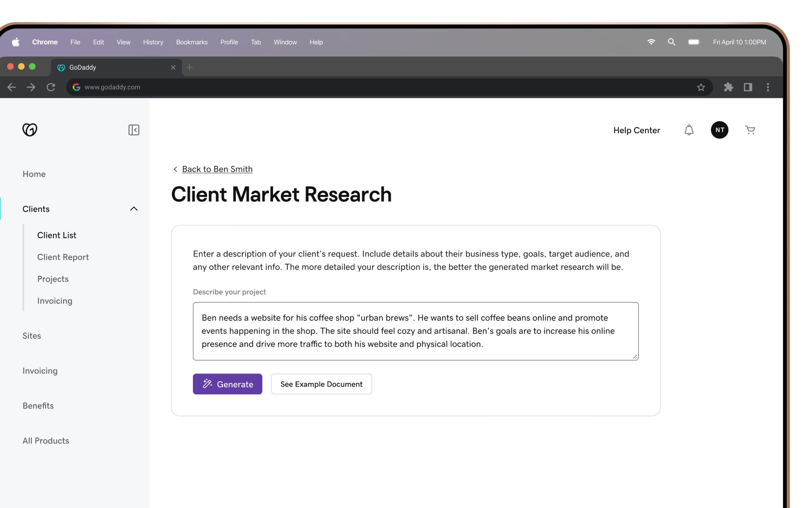This screenshot has height=508, width=812.
Task: Open the Help menu
Action: 316,42
